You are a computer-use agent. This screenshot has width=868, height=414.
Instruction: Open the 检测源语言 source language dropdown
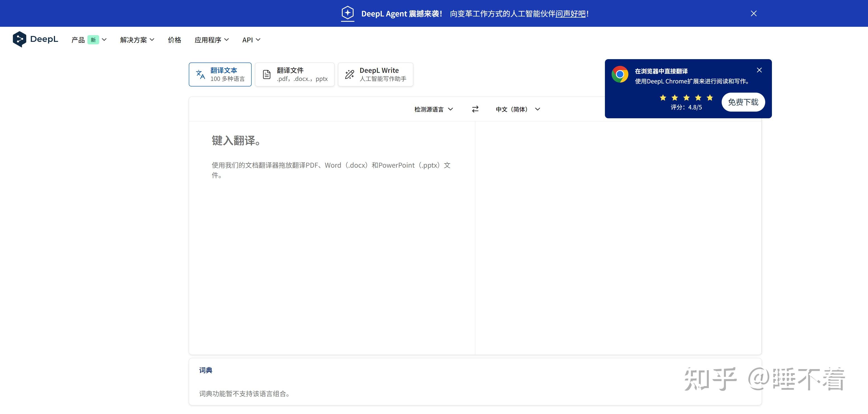click(433, 109)
